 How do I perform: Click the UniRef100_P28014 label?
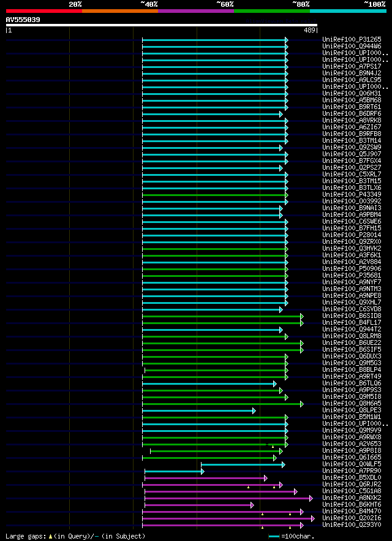tap(352, 235)
